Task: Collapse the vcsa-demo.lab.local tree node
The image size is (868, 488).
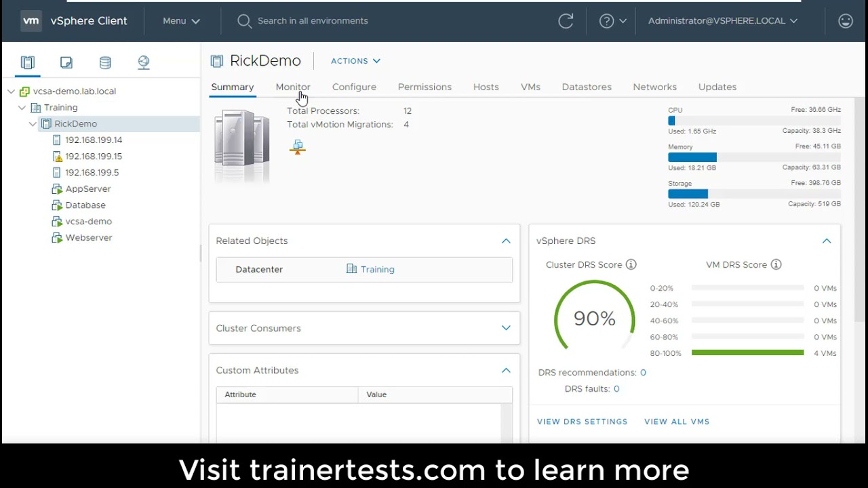Action: point(12,91)
